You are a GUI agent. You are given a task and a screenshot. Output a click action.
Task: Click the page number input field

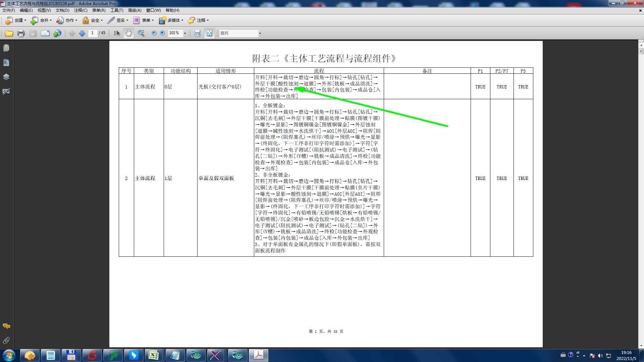(x=92, y=33)
